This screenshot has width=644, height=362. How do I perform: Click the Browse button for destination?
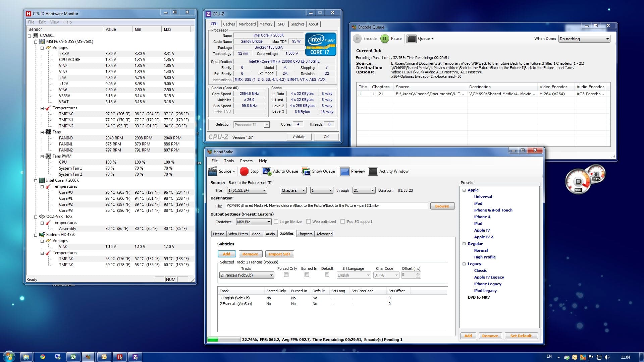point(442,206)
